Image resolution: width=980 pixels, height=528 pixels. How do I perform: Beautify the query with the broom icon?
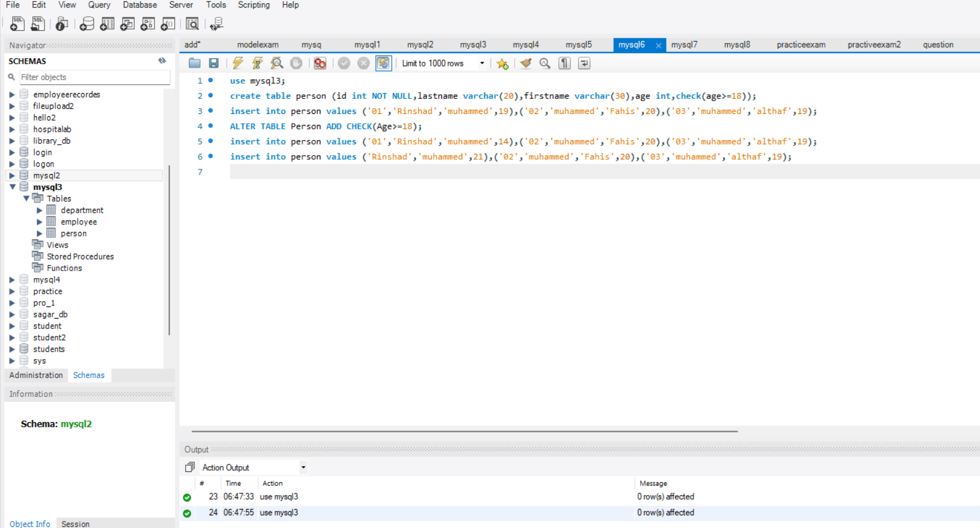pyautogui.click(x=525, y=63)
